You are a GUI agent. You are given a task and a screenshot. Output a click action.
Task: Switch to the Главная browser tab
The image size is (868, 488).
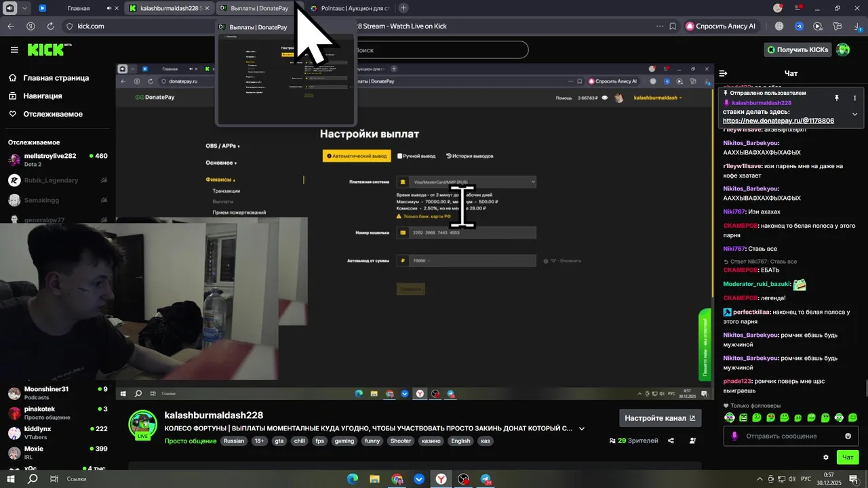78,8
